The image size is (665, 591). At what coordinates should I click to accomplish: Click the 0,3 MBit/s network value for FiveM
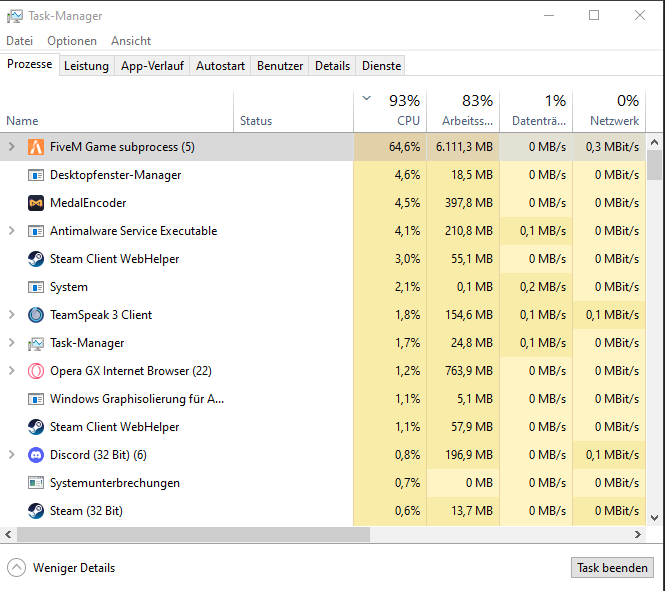[612, 147]
